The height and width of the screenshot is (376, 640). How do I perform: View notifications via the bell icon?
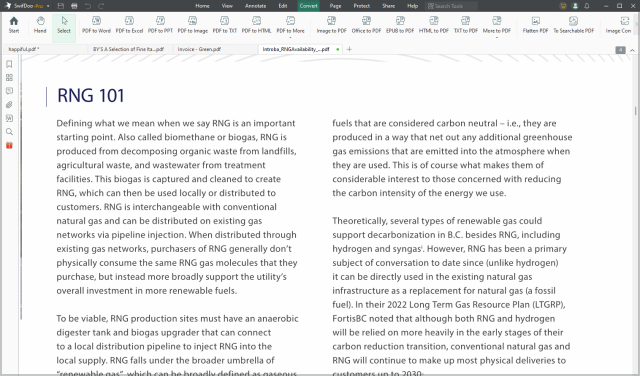pos(587,6)
